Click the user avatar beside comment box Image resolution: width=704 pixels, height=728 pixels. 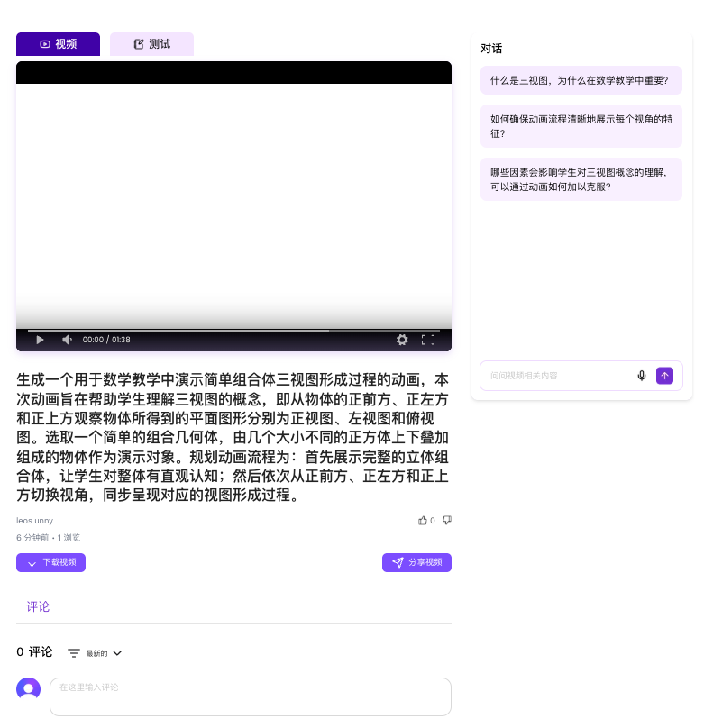28,689
